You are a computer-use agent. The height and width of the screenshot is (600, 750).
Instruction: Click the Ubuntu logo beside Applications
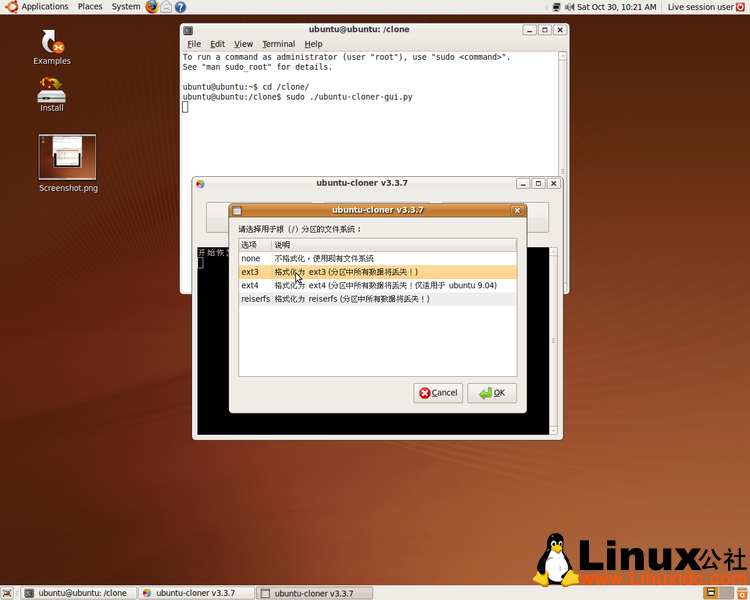(11, 7)
